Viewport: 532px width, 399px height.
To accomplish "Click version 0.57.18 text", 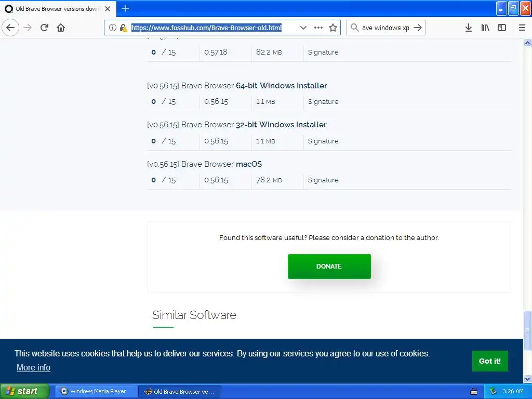I will [216, 52].
